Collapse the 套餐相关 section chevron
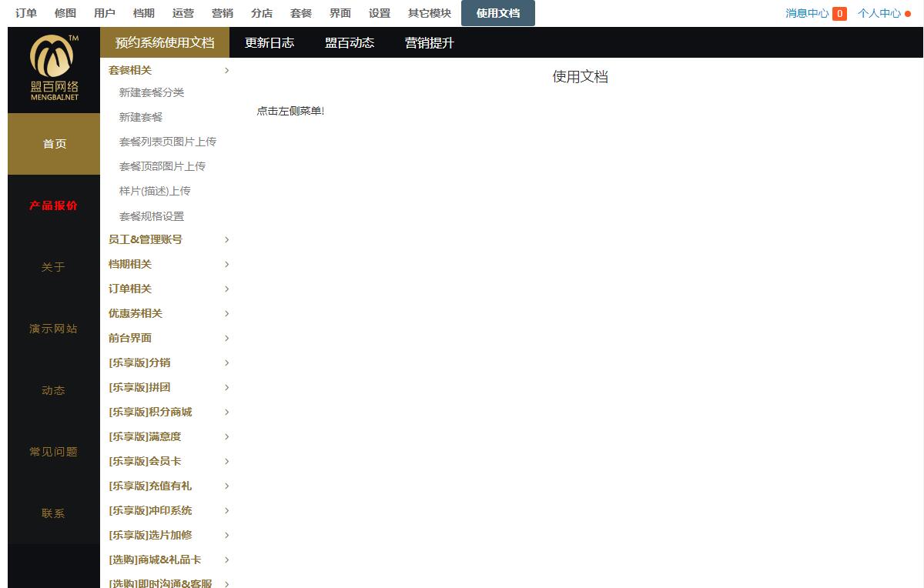Image resolution: width=924 pixels, height=588 pixels. (x=226, y=71)
